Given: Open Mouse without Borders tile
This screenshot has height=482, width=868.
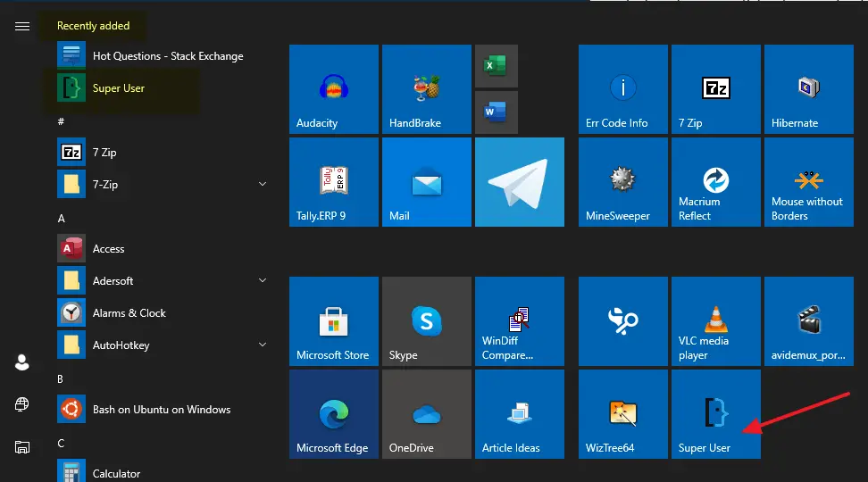Looking at the screenshot, I should click(x=809, y=182).
